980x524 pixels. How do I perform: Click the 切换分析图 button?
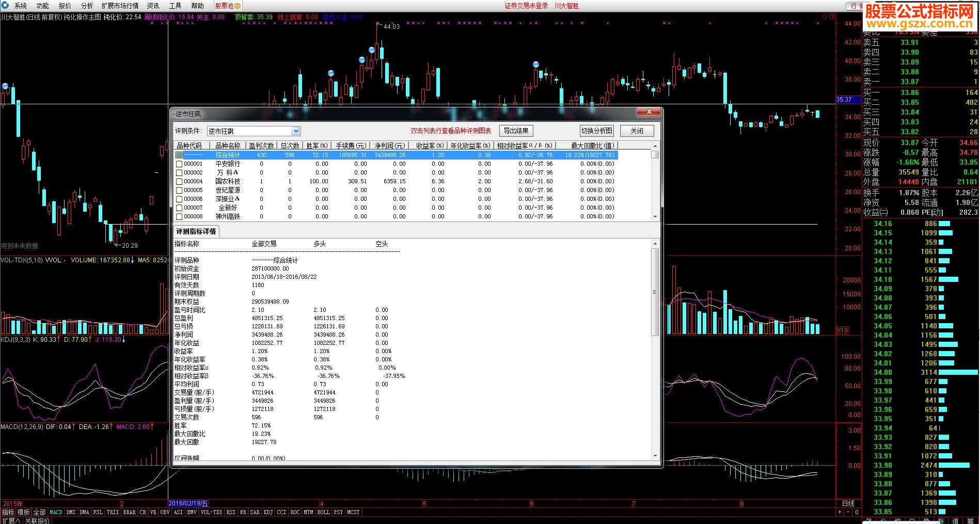597,131
